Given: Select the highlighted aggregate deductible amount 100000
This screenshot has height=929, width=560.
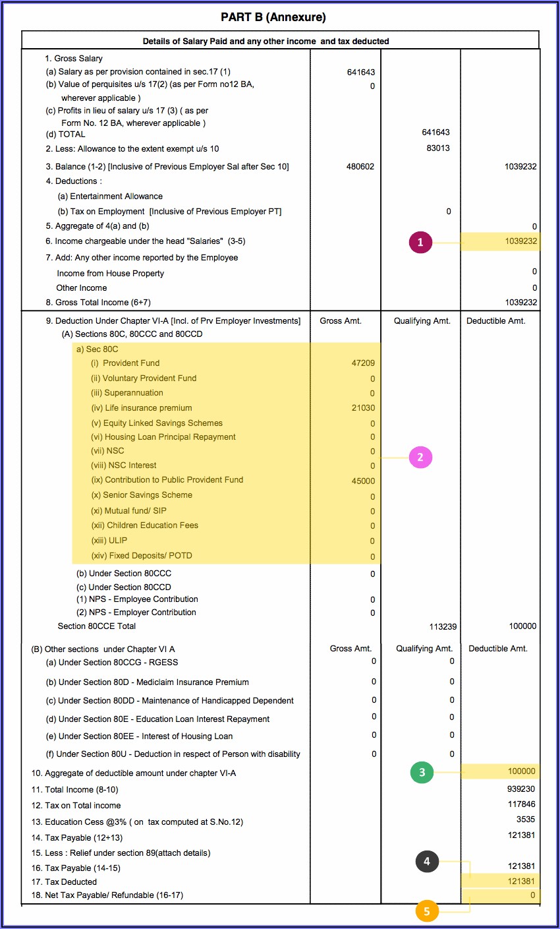Looking at the screenshot, I should (521, 771).
